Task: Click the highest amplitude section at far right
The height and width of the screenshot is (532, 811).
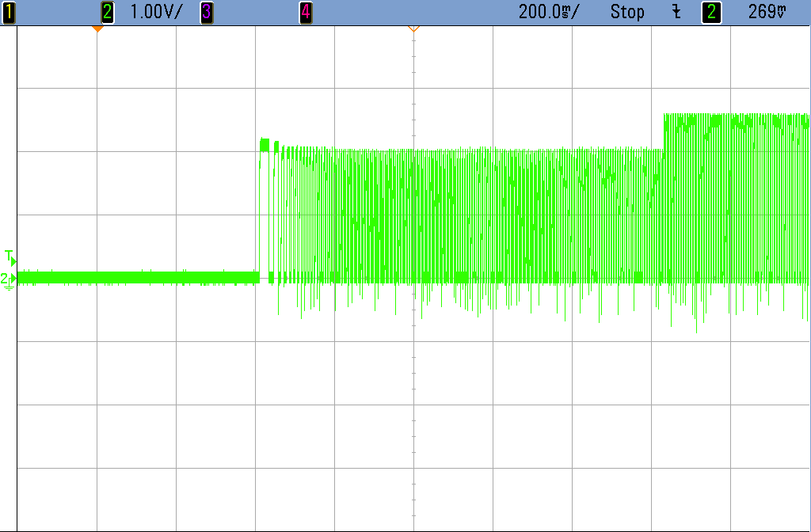Action: click(737, 119)
